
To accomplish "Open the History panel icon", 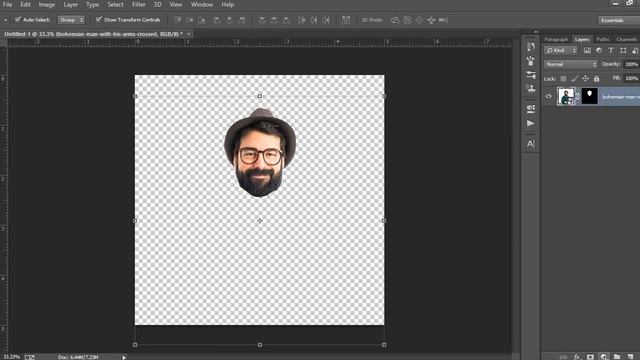I will tap(531, 47).
